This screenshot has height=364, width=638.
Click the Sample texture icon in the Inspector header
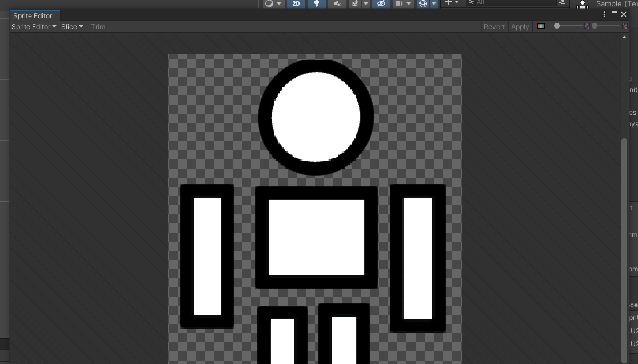tap(582, 4)
